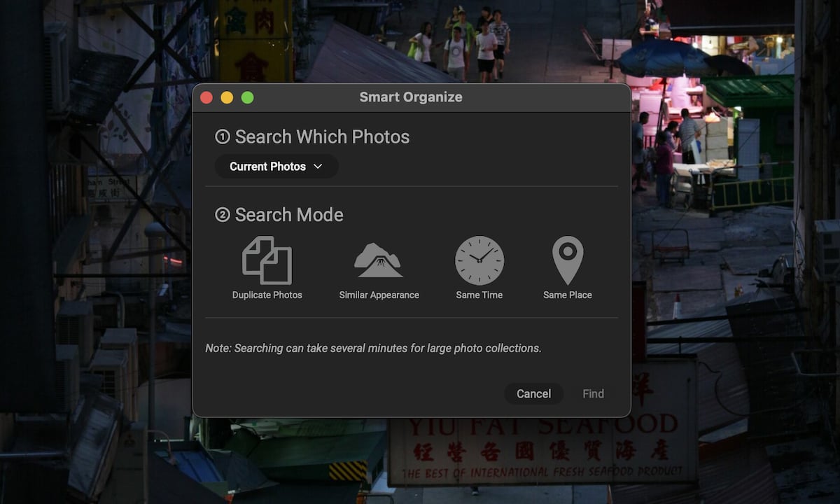Viewport: 840px width, 504px height.
Task: Click the Duplicate Photos text label
Action: pos(267,295)
